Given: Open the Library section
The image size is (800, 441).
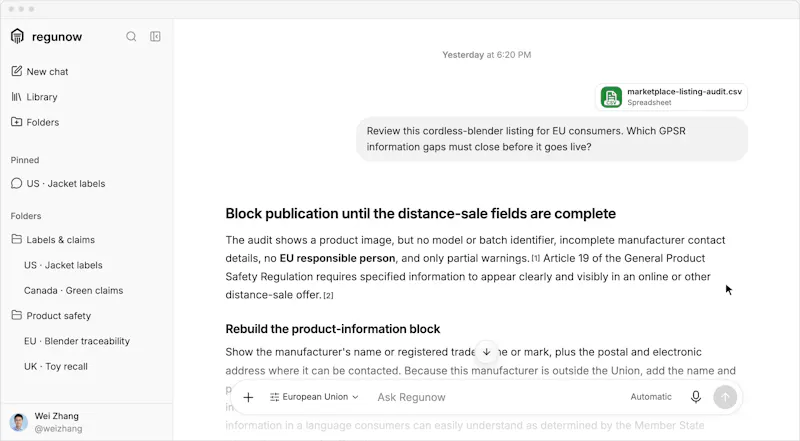Looking at the screenshot, I should (x=34, y=96).
